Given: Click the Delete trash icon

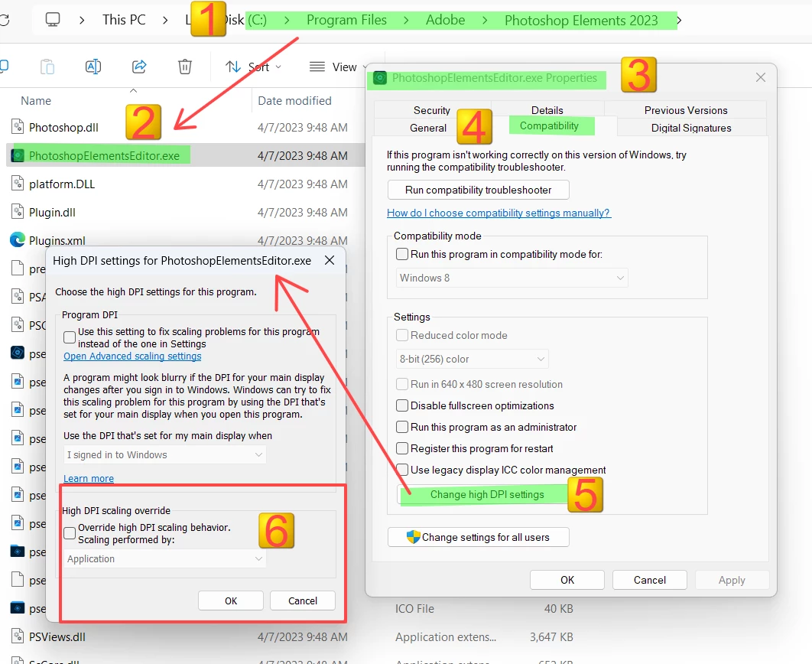Looking at the screenshot, I should tap(185, 67).
